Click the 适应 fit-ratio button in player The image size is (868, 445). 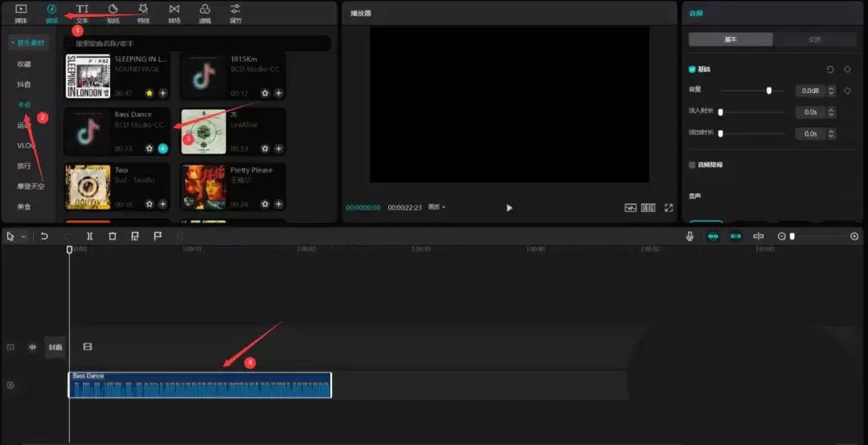point(649,207)
